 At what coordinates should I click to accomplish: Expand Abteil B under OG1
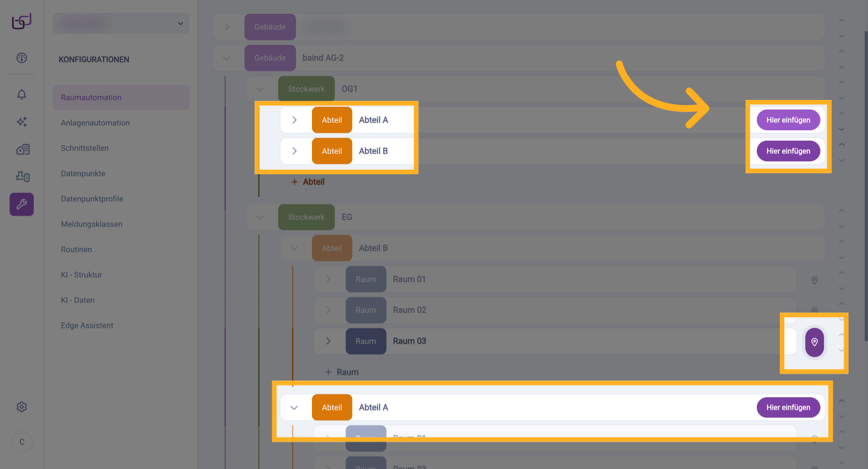tap(294, 151)
